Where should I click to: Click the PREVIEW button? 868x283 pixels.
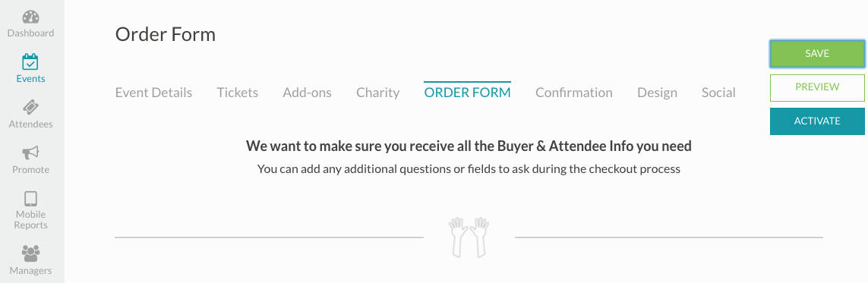(817, 87)
